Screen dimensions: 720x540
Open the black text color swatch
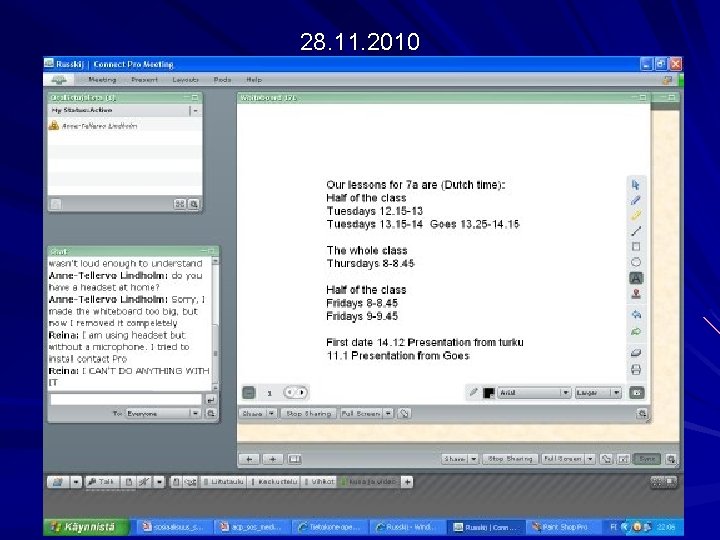pyautogui.click(x=488, y=393)
